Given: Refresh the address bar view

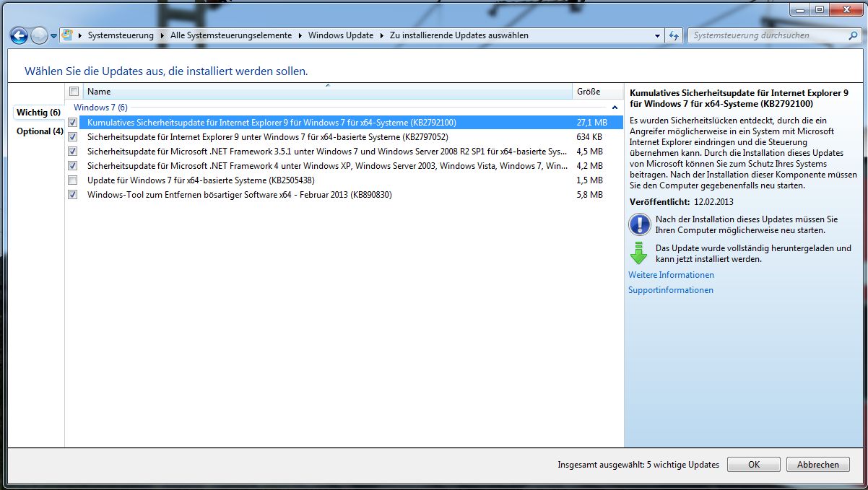Looking at the screenshot, I should (x=674, y=35).
